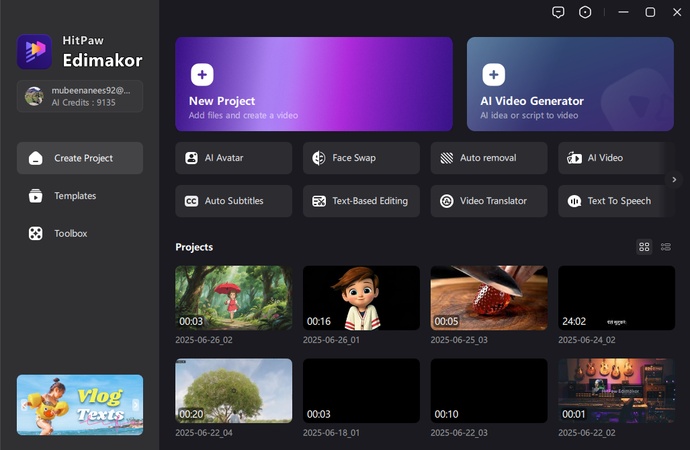
Task: Open project thumbnail 2025-06-18_01
Action: coord(361,391)
